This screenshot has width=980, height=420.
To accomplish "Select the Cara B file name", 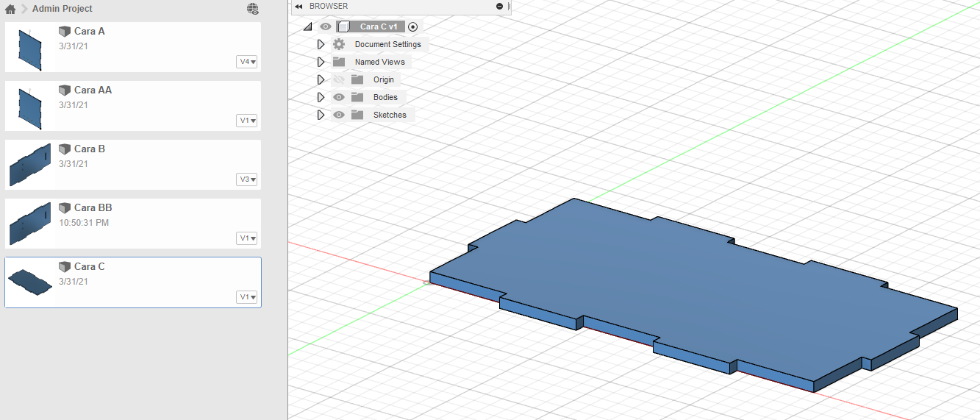I will (90, 149).
